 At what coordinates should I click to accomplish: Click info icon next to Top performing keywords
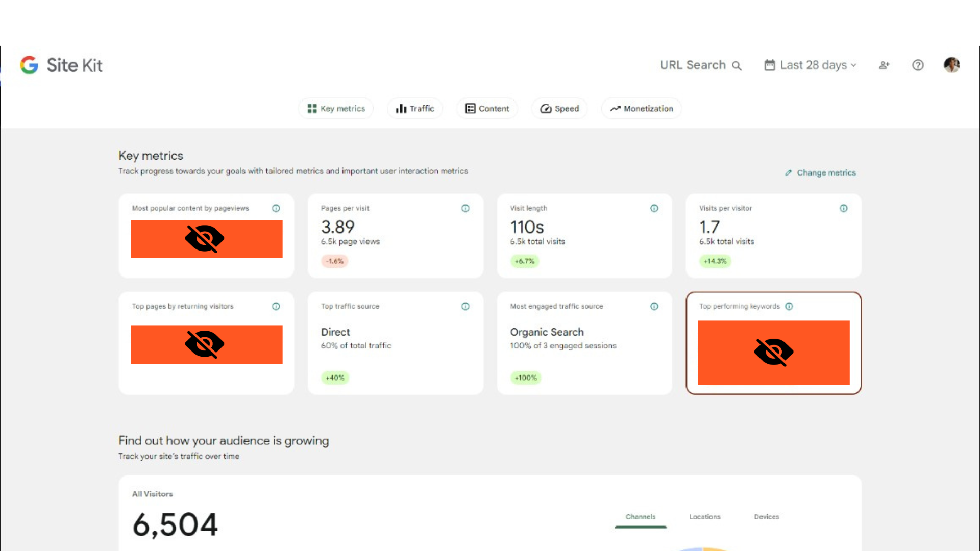tap(789, 306)
